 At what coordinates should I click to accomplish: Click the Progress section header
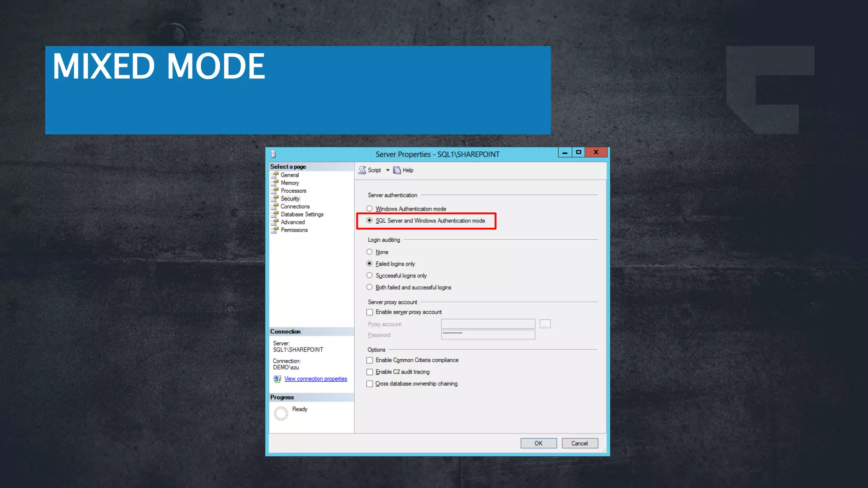(282, 397)
